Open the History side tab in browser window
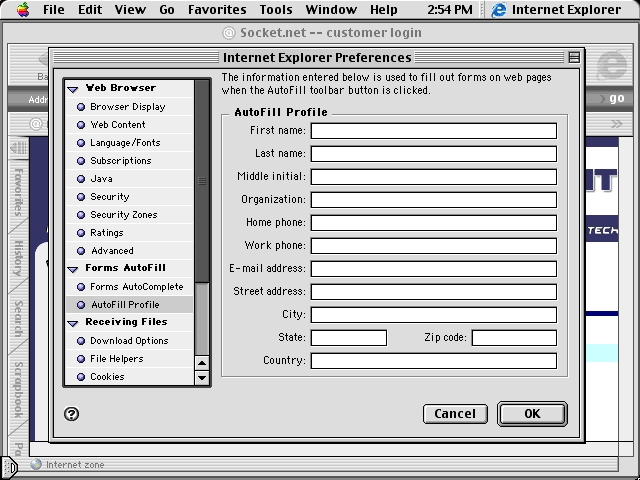The image size is (640, 480). tap(18, 258)
